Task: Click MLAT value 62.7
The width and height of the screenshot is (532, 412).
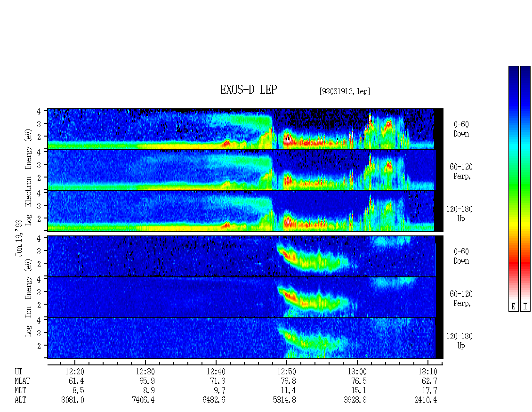Action: click(429, 381)
